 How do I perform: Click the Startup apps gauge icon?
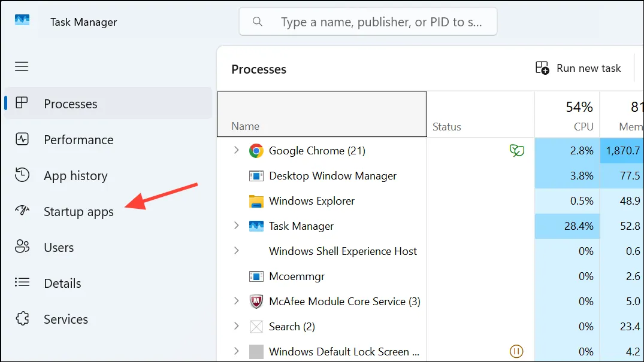tap(22, 211)
